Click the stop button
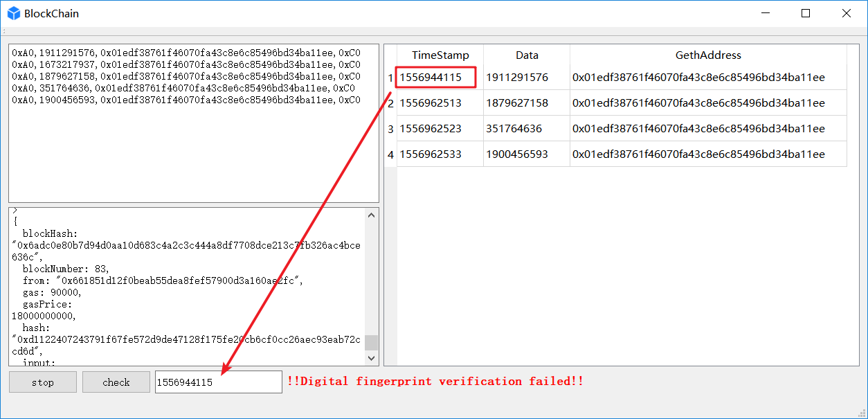Image resolution: width=868 pixels, height=419 pixels. (43, 382)
